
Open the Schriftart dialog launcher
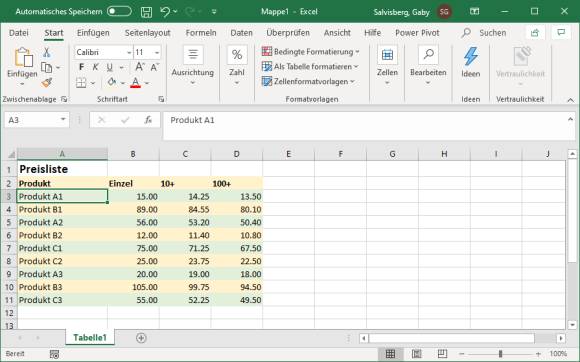pyautogui.click(x=161, y=99)
